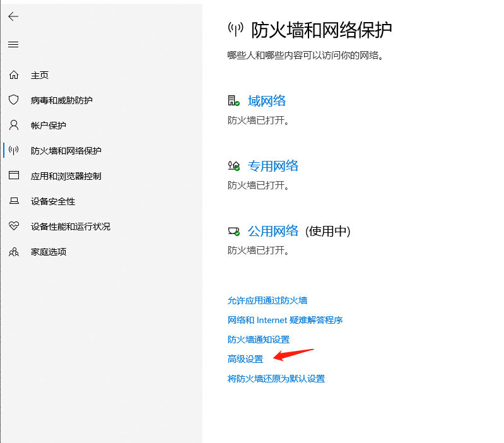Click the back arrow icon
Image resolution: width=504 pixels, height=443 pixels.
[x=13, y=17]
